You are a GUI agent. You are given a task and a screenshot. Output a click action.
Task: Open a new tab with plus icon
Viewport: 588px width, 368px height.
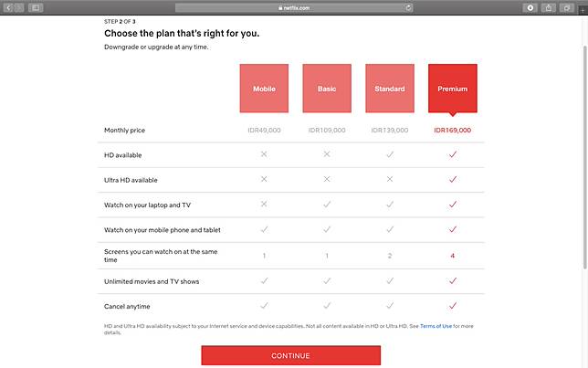coord(583,10)
